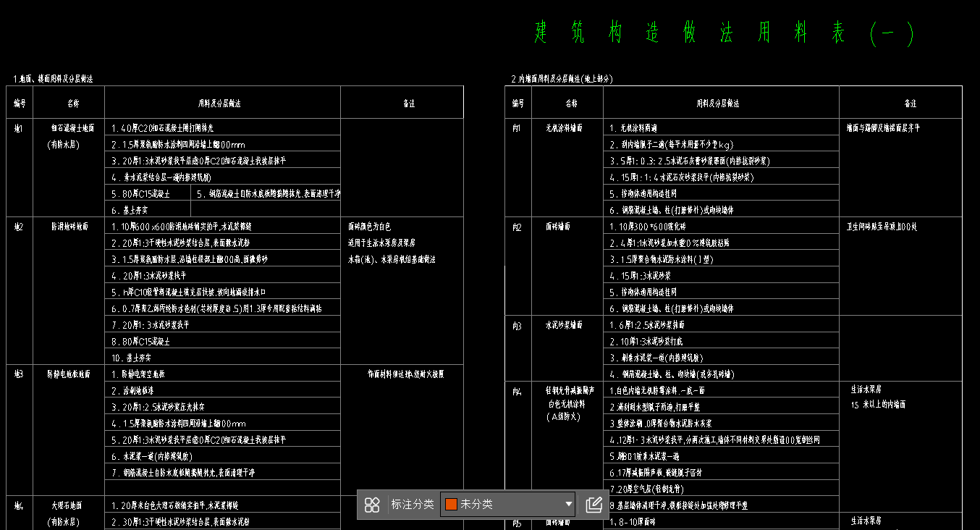Click the line 2.10厚1:3水泥砂浆打底
980x530 pixels.
(x=646, y=342)
